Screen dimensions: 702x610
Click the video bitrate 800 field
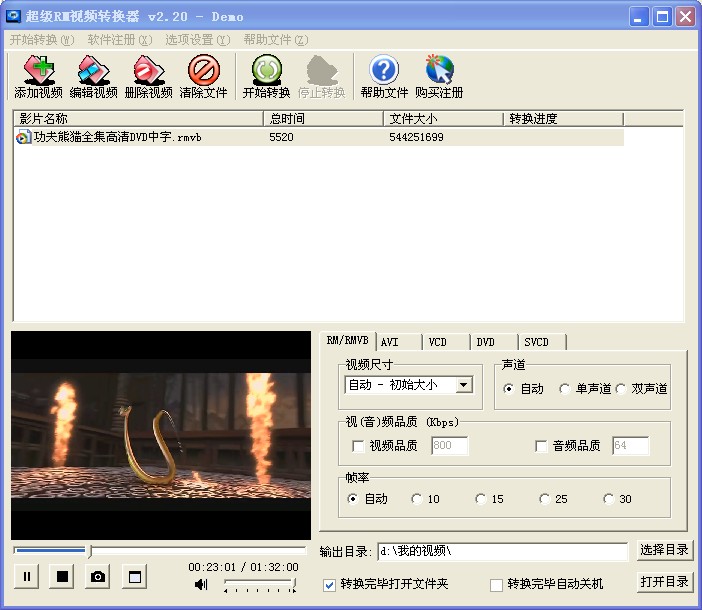[x=449, y=445]
